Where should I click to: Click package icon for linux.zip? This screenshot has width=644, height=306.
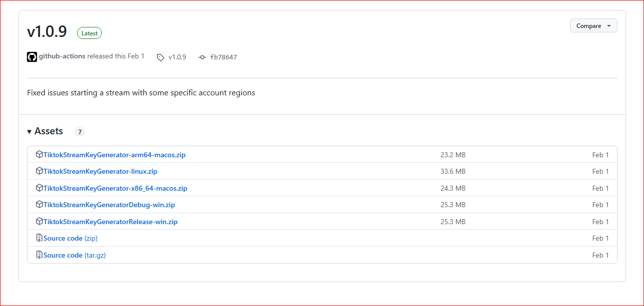pos(39,171)
